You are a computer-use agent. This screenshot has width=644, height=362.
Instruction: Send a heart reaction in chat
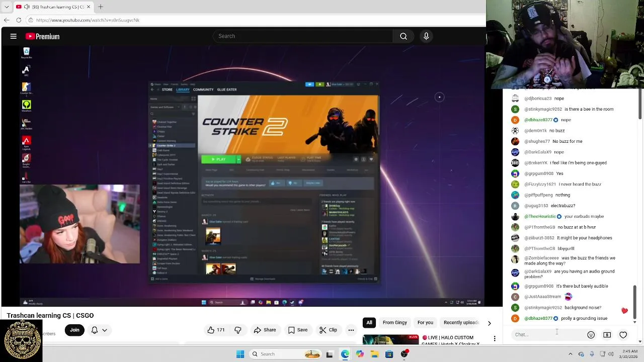coord(623,335)
